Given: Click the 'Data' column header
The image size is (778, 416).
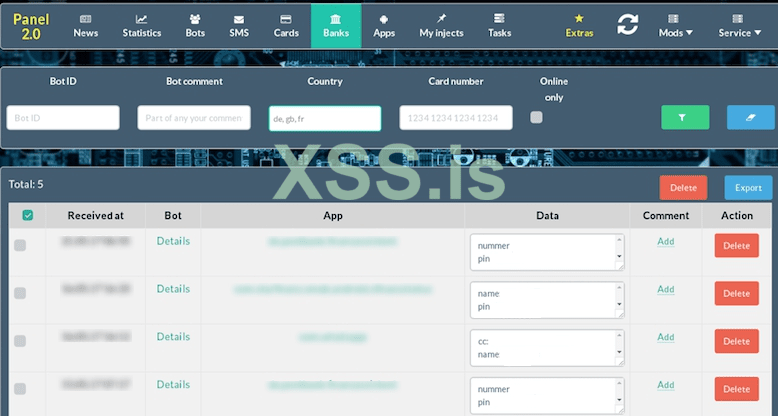Looking at the screenshot, I should (547, 215).
